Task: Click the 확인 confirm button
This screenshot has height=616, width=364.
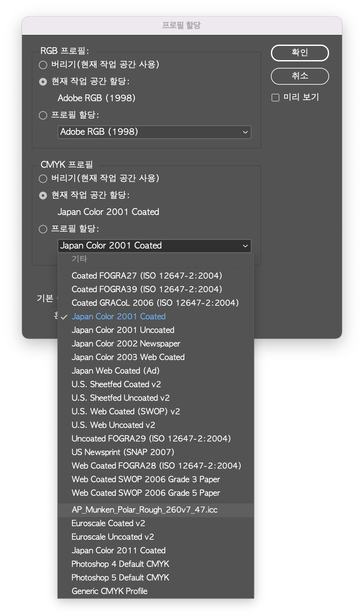Action: (x=300, y=53)
